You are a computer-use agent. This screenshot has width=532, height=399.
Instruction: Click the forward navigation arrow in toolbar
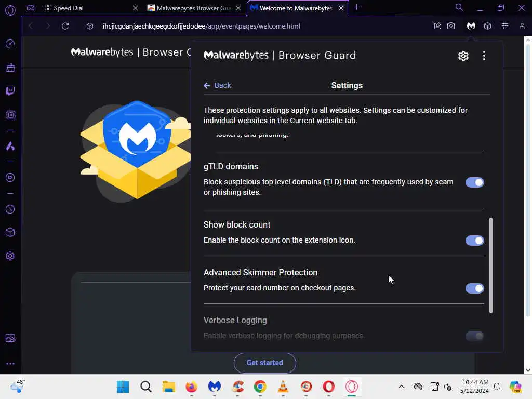pyautogui.click(x=48, y=26)
